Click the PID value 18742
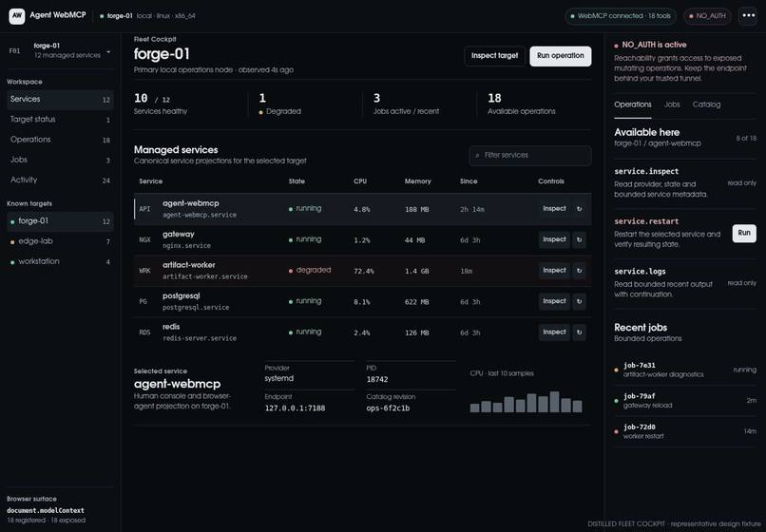Image resolution: width=766 pixels, height=532 pixels. click(x=377, y=380)
